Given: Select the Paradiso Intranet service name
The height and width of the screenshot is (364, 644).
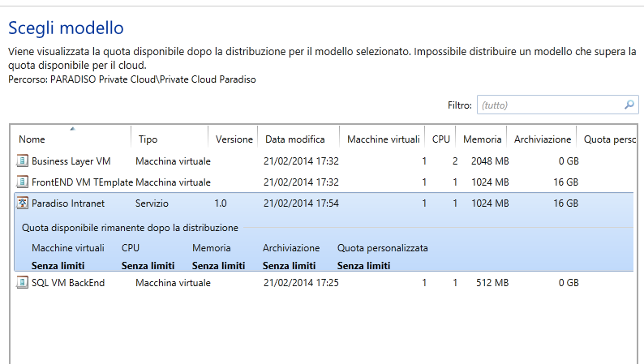Looking at the screenshot, I should click(x=67, y=203).
